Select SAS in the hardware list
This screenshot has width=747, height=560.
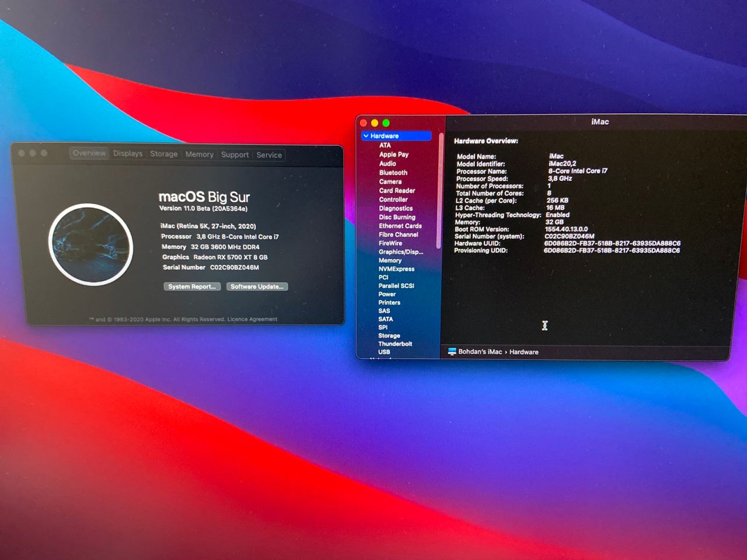point(384,311)
